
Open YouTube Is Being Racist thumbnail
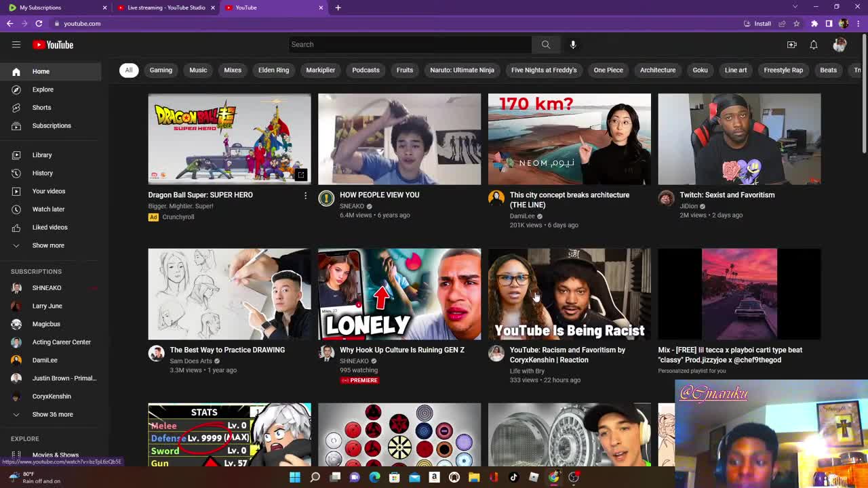point(570,294)
